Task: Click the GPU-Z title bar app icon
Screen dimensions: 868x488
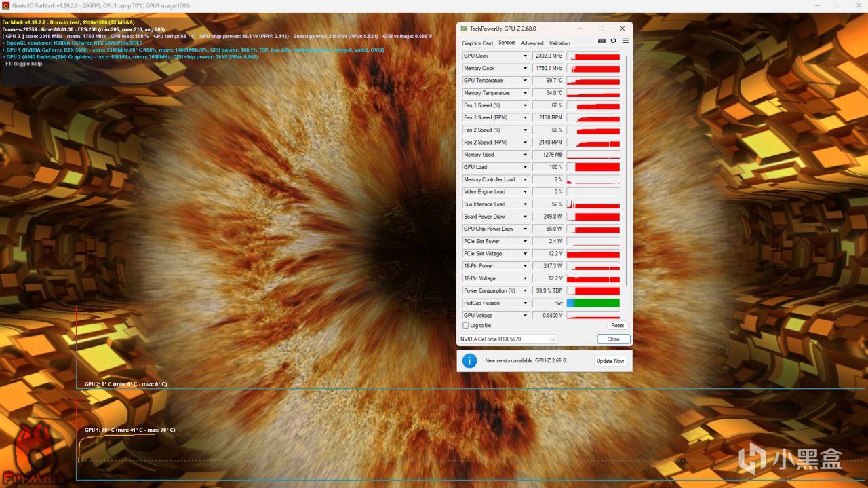Action: pos(464,29)
